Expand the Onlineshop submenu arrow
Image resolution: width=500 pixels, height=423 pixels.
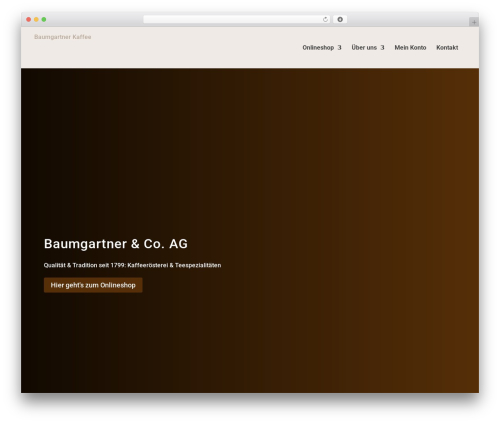click(x=339, y=48)
